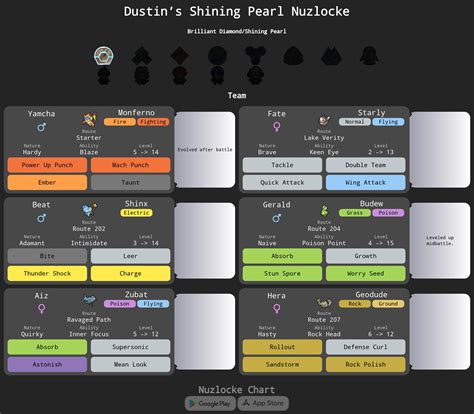This screenshot has width=474, height=414.
Task: Click the empty note box beside Geodude
Action: pyautogui.click(x=440, y=331)
